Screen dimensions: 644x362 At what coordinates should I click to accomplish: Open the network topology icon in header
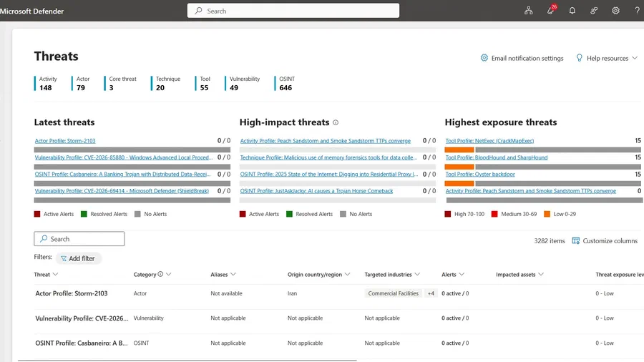(528, 11)
